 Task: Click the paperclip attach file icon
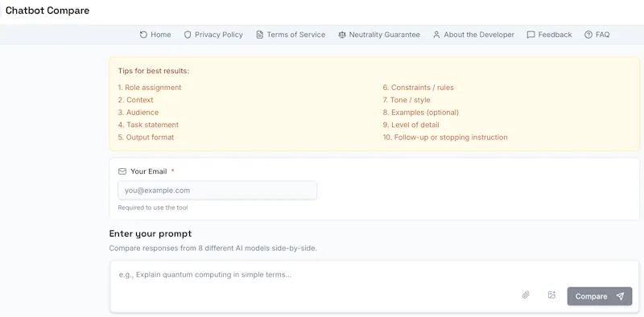(526, 294)
